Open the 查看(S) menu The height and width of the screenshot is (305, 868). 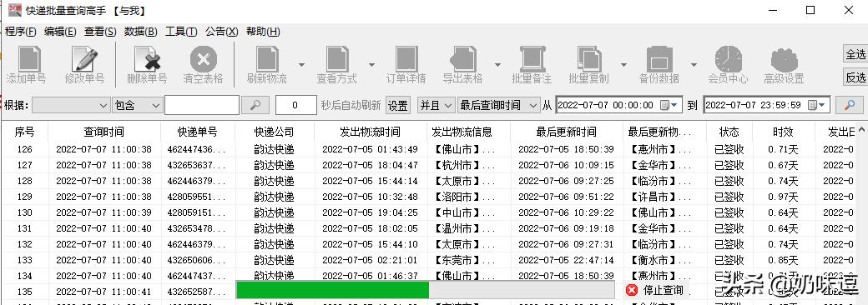100,32
